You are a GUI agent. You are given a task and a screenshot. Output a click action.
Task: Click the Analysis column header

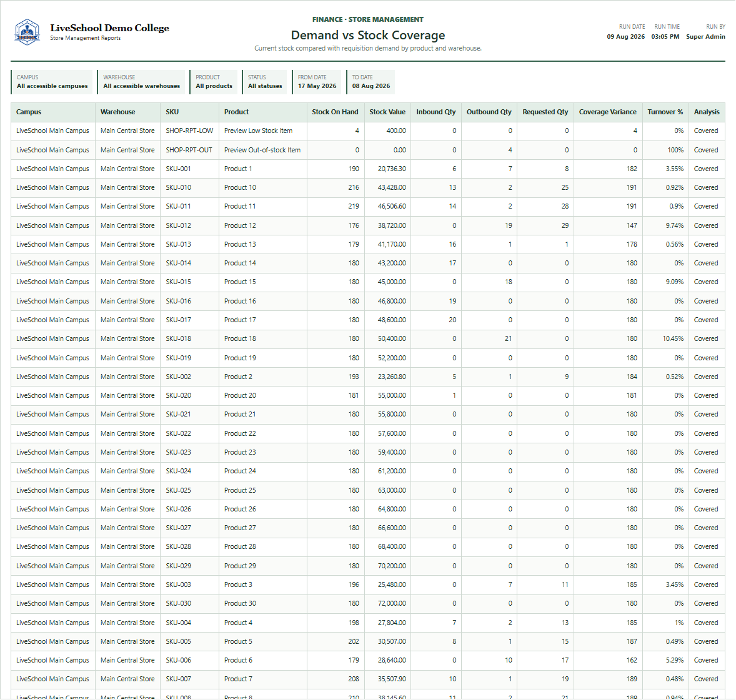(x=707, y=112)
